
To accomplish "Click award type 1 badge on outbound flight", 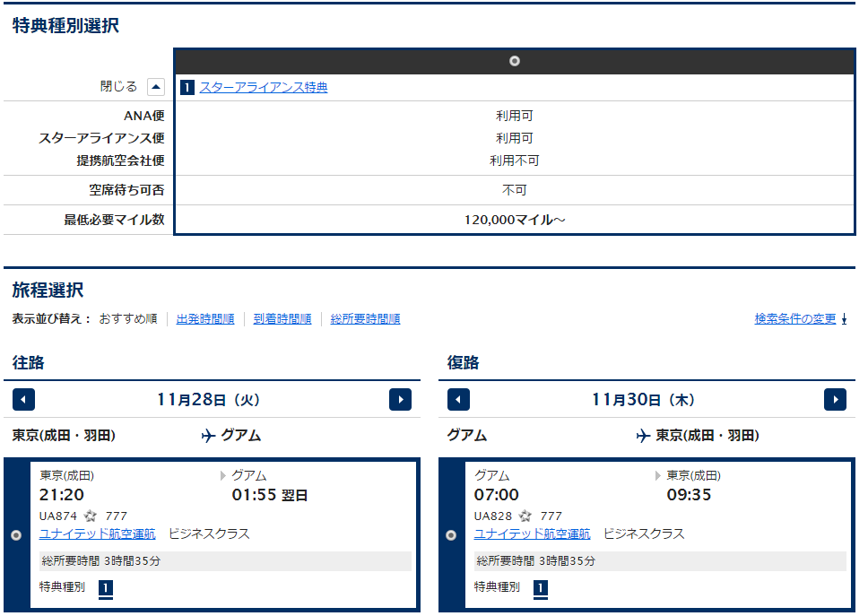I will 106,588.
